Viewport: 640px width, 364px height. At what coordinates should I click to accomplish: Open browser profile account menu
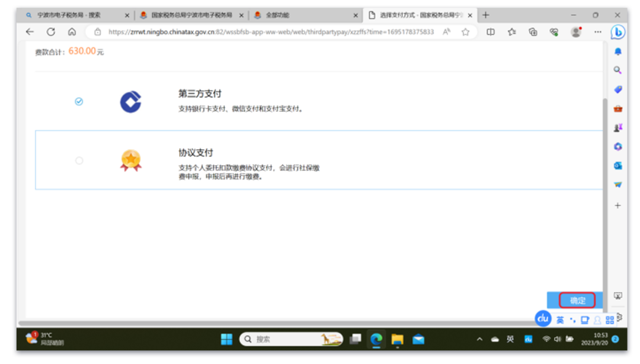[x=575, y=32]
